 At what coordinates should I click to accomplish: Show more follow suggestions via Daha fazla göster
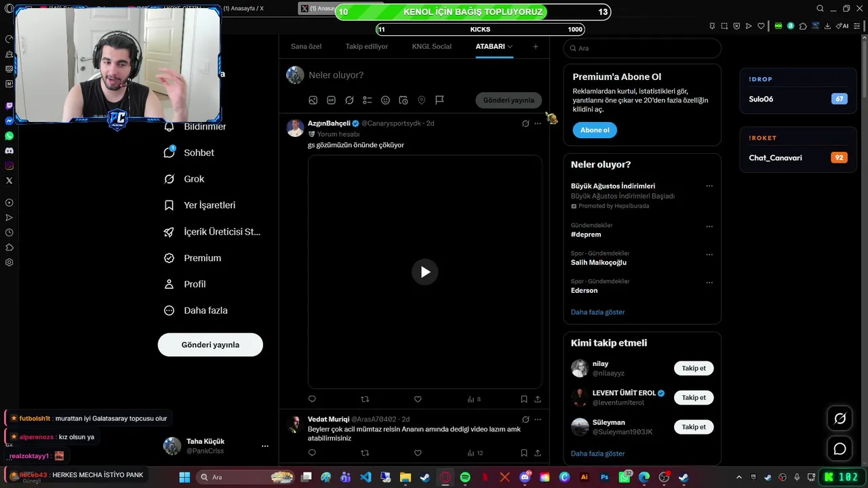pyautogui.click(x=597, y=453)
